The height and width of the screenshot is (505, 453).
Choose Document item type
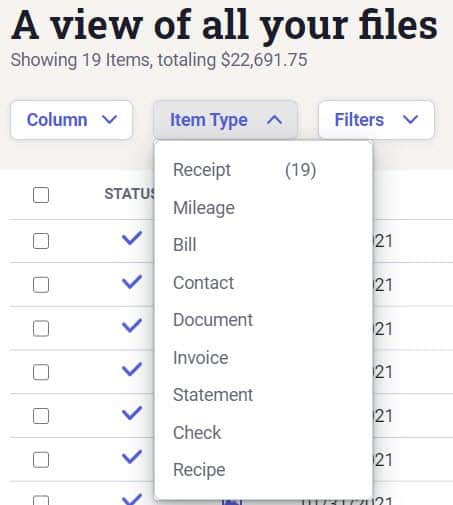[263, 320]
